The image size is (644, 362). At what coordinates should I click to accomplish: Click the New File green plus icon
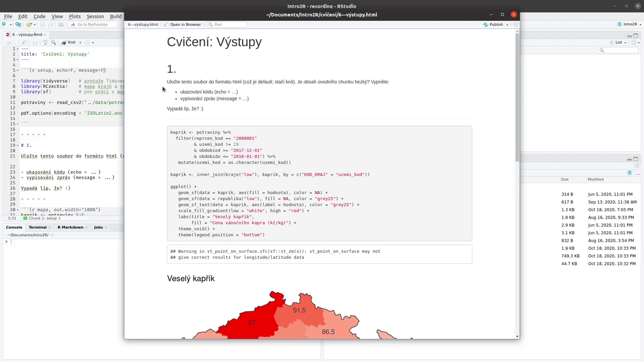pos(4,24)
